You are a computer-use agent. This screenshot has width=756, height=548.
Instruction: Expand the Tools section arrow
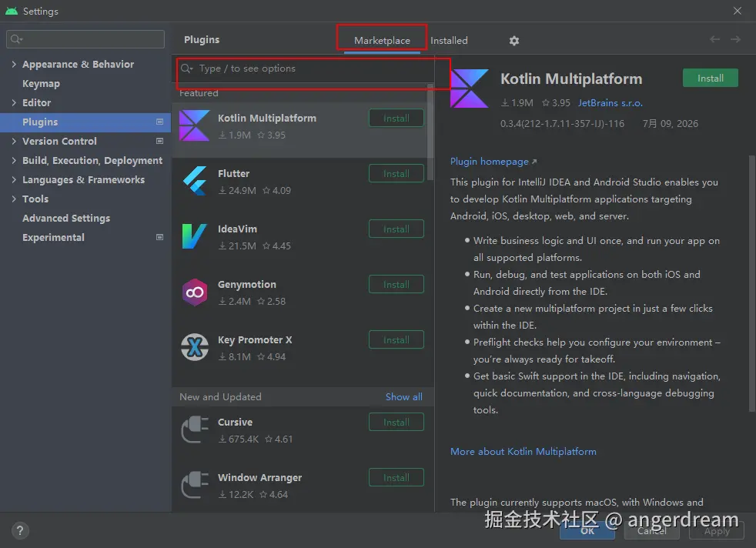(x=14, y=199)
